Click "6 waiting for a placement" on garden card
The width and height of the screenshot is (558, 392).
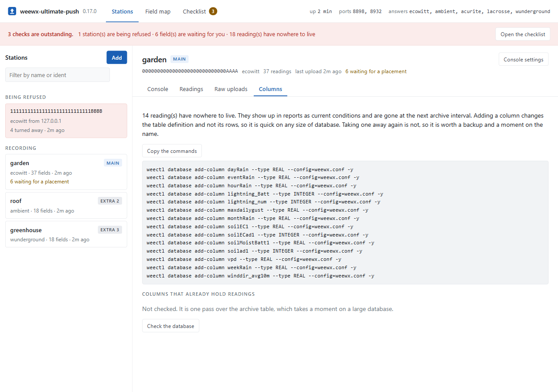40,182
